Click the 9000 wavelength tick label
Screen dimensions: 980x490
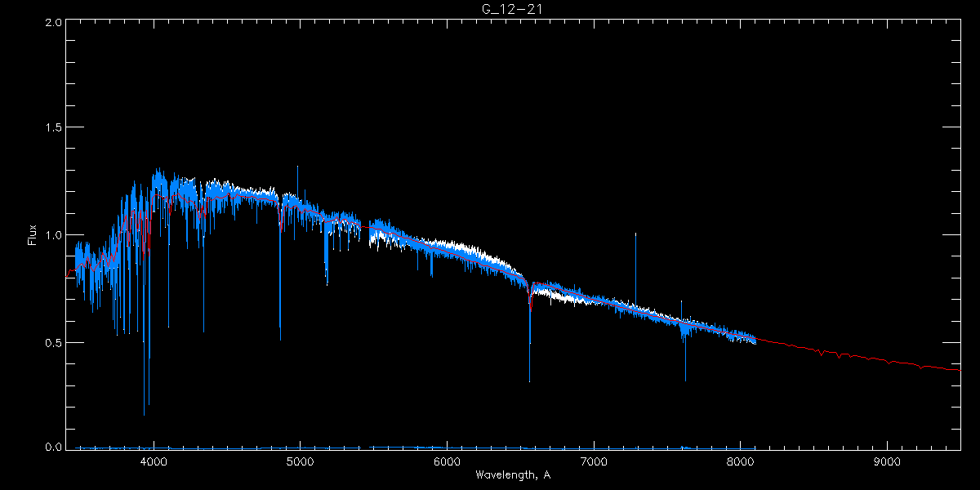[x=888, y=462]
